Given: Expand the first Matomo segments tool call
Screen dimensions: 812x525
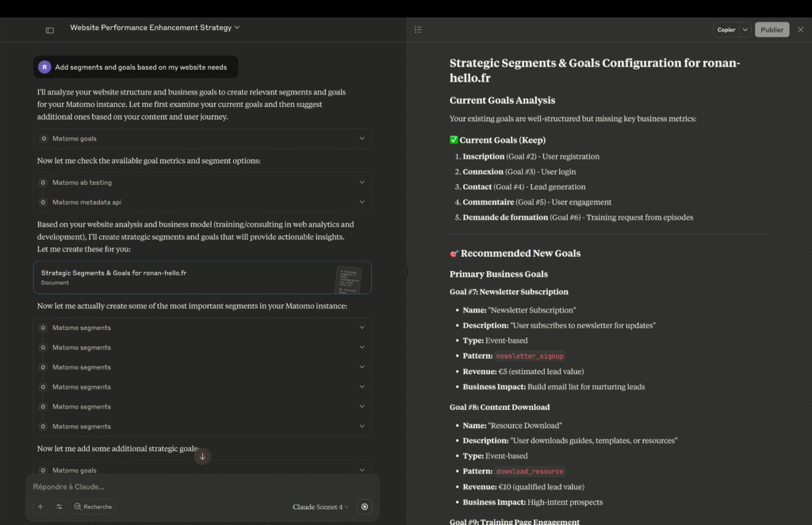Looking at the screenshot, I should [x=362, y=327].
